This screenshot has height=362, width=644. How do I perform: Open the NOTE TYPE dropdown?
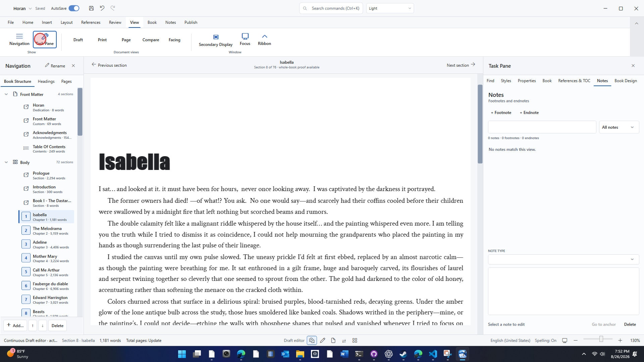(x=563, y=259)
